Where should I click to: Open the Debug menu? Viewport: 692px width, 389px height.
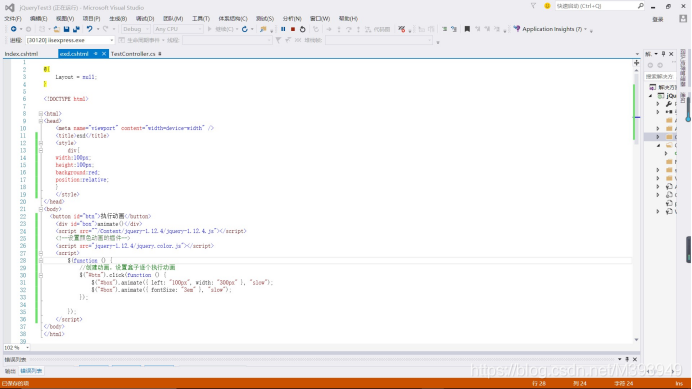[x=145, y=19]
